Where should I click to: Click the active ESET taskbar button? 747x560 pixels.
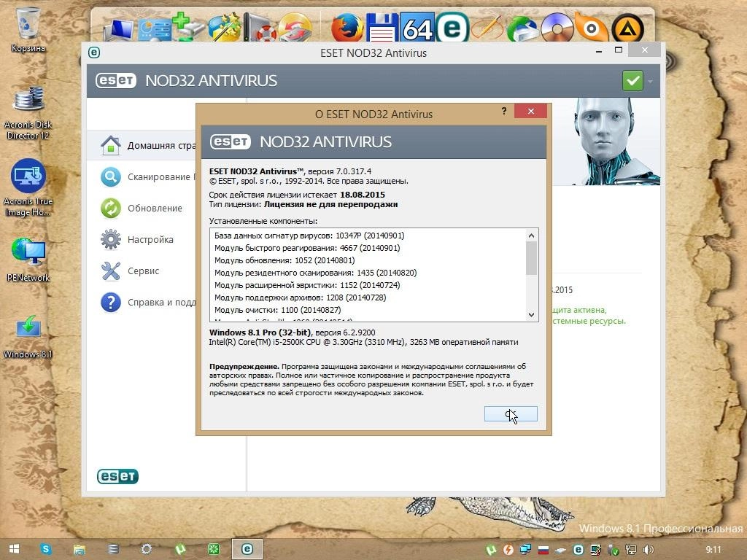coord(247,549)
